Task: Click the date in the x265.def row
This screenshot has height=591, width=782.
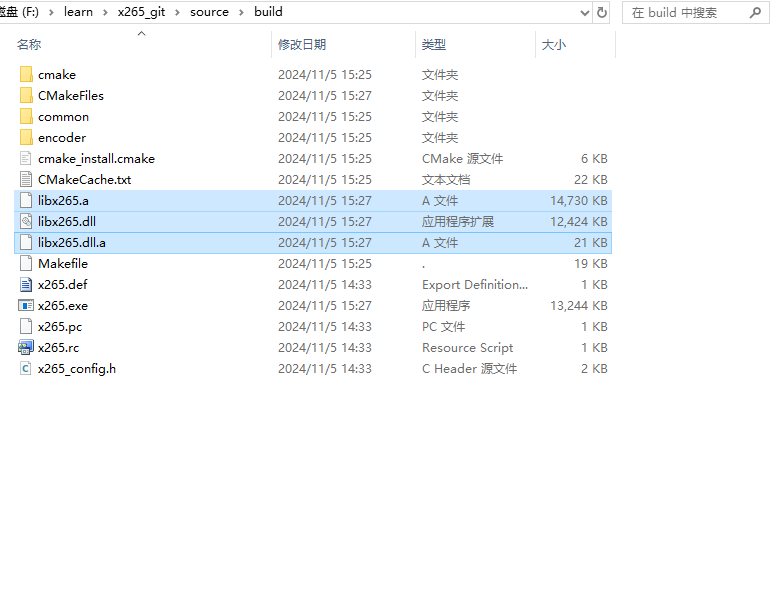Action: pos(325,284)
